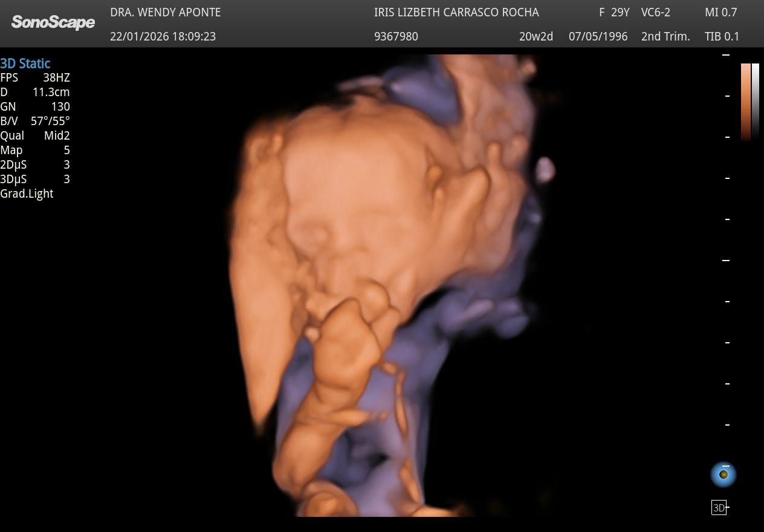Click the orange sepia color map bar
764x532 pixels.
point(746,102)
